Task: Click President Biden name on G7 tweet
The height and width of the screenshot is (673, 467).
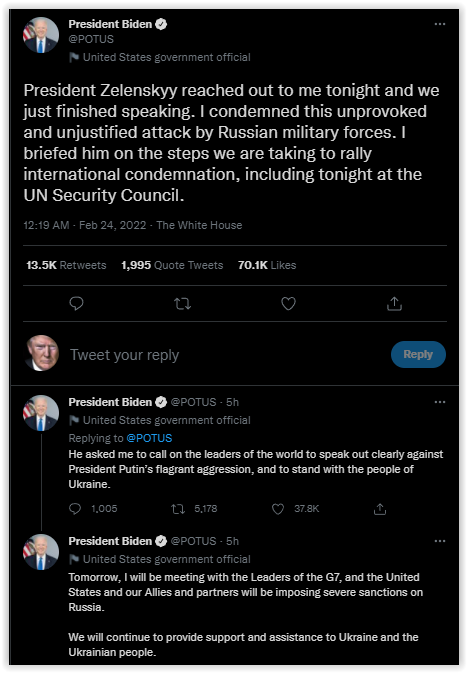Action: [x=110, y=541]
